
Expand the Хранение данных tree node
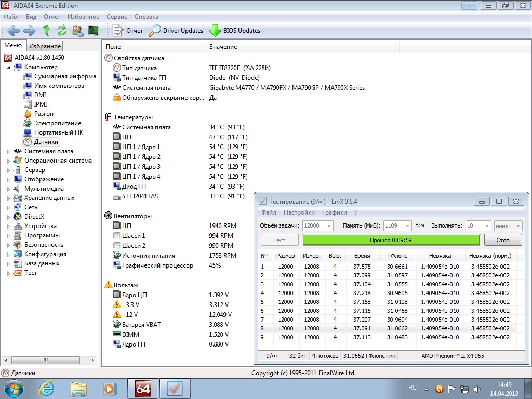pos(9,198)
